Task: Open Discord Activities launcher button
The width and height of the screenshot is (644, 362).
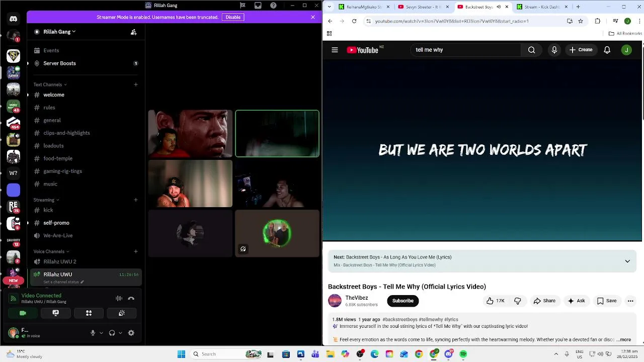Action: point(89,313)
